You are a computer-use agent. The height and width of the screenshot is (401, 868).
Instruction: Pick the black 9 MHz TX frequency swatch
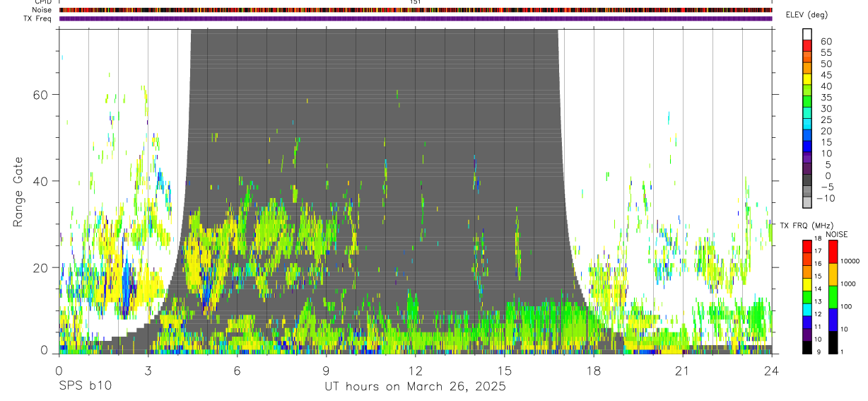(807, 347)
